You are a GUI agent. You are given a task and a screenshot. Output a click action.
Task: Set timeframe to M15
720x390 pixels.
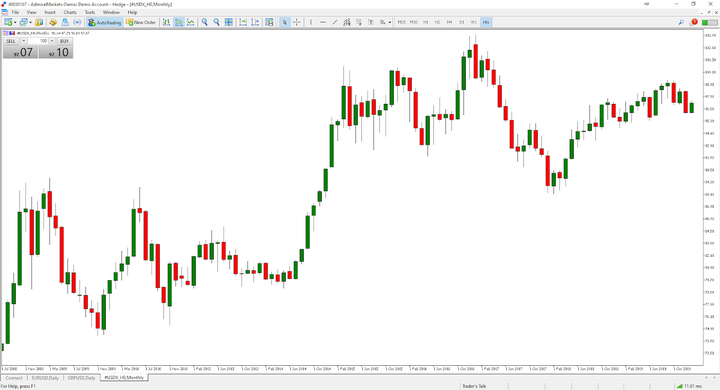pos(402,22)
